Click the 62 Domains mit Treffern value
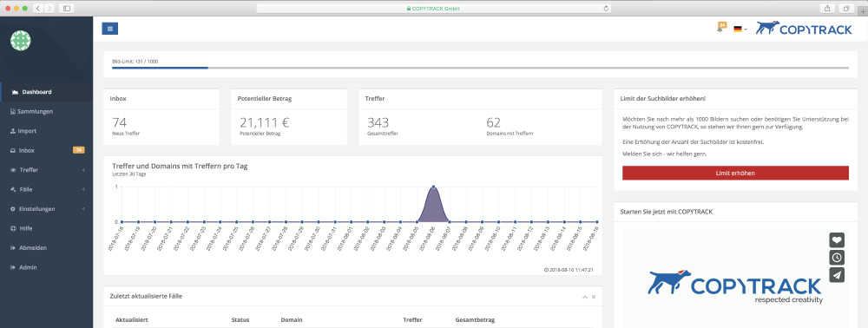868x328 pixels. tap(493, 123)
